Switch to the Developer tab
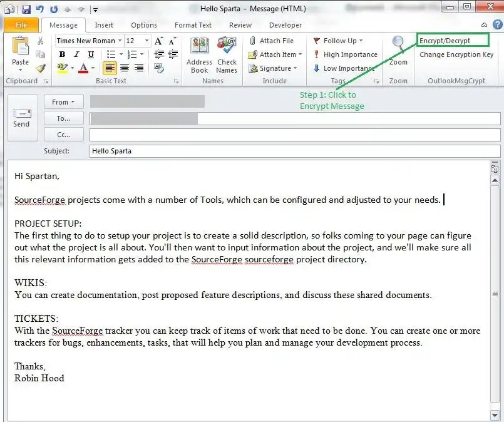Screen dimensions: 504x422 click(285, 25)
